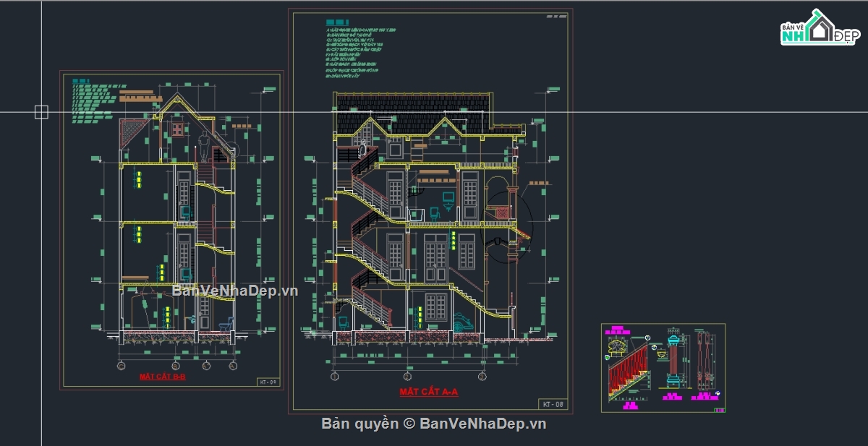This screenshot has width=868, height=446.
Task: Click grid axis bubble 1 under section A-A
Action: click(x=335, y=377)
